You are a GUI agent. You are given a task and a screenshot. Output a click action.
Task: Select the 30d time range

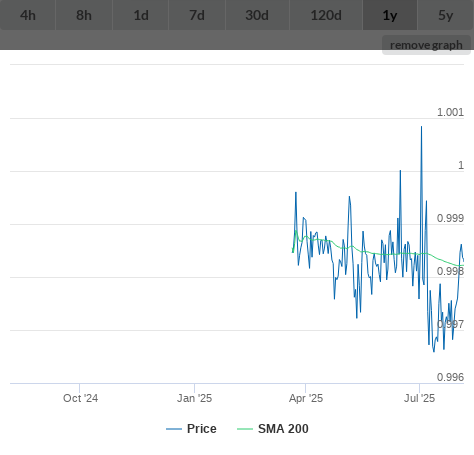pos(257,15)
